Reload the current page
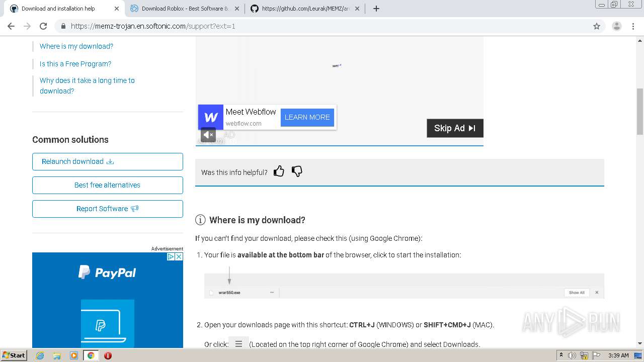 tap(43, 26)
